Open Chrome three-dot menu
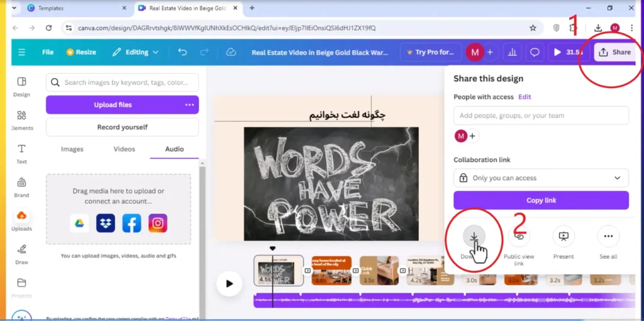This screenshot has height=321, width=644. pos(631,28)
